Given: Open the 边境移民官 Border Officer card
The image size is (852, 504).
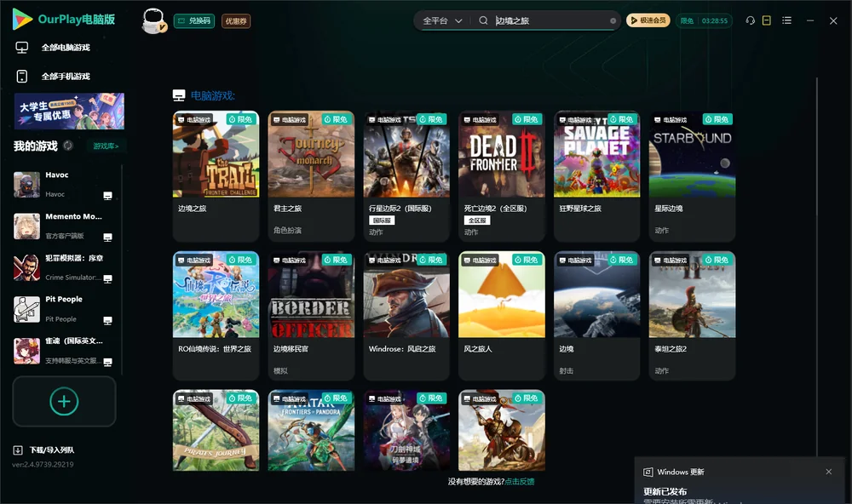Looking at the screenshot, I should pyautogui.click(x=311, y=315).
